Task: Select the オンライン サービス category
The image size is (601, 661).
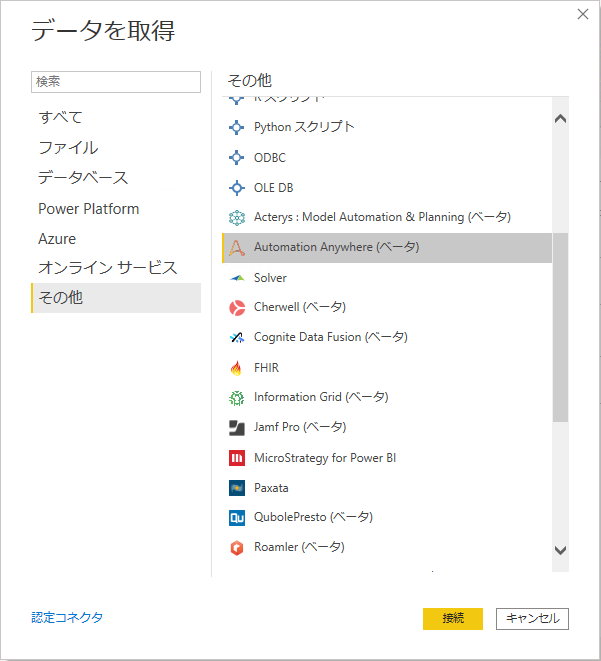Action: pyautogui.click(x=116, y=268)
